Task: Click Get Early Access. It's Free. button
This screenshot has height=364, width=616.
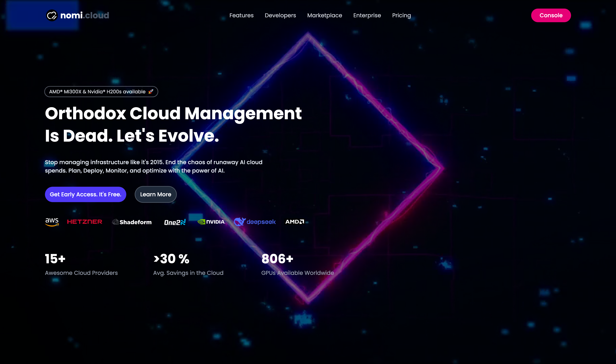Action: [x=85, y=194]
